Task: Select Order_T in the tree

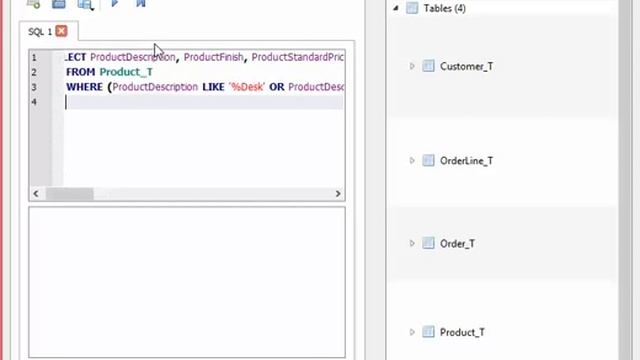Action: pyautogui.click(x=457, y=244)
